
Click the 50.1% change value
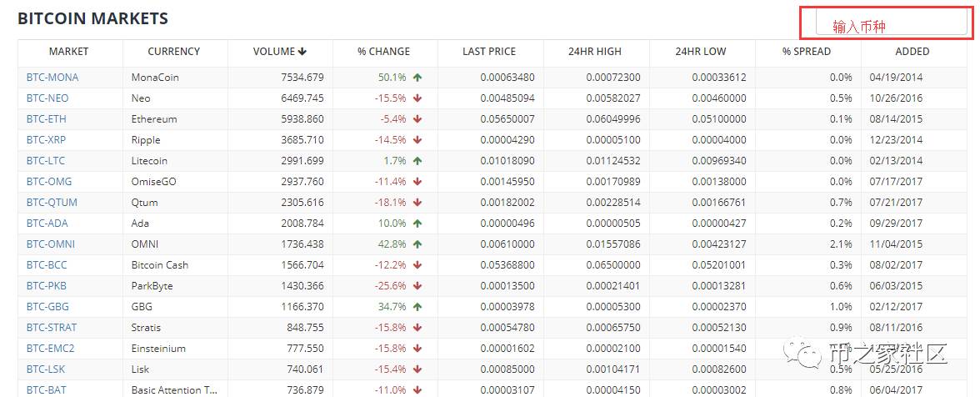tap(392, 78)
